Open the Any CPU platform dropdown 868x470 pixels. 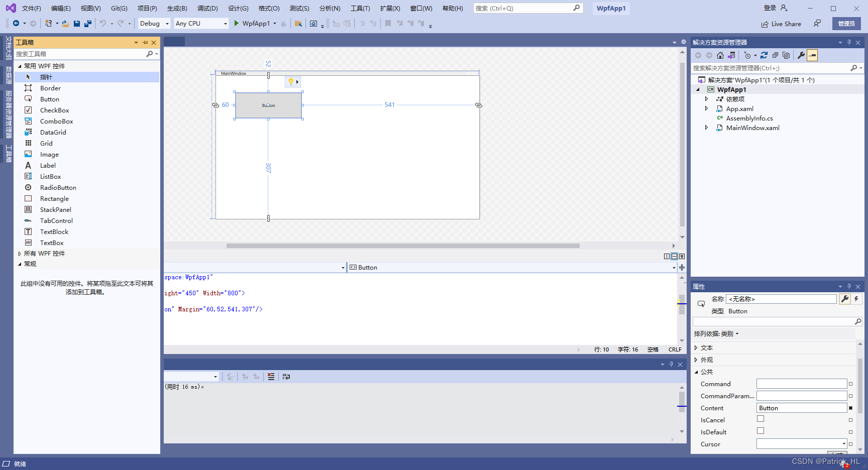201,24
